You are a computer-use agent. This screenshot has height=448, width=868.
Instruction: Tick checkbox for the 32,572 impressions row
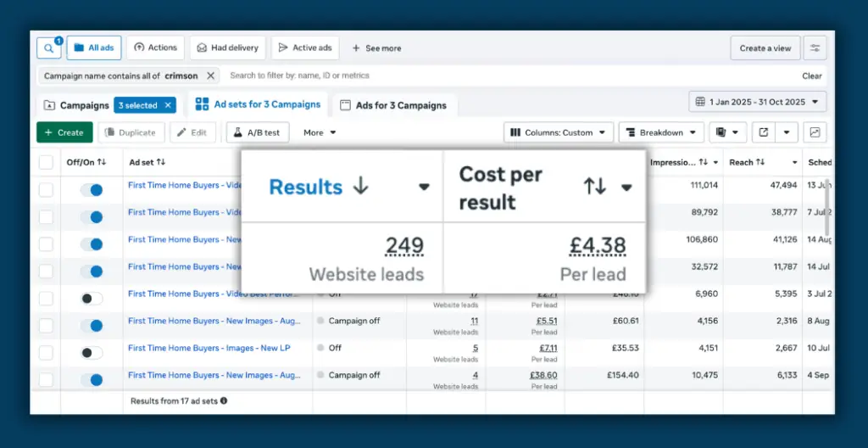46,272
